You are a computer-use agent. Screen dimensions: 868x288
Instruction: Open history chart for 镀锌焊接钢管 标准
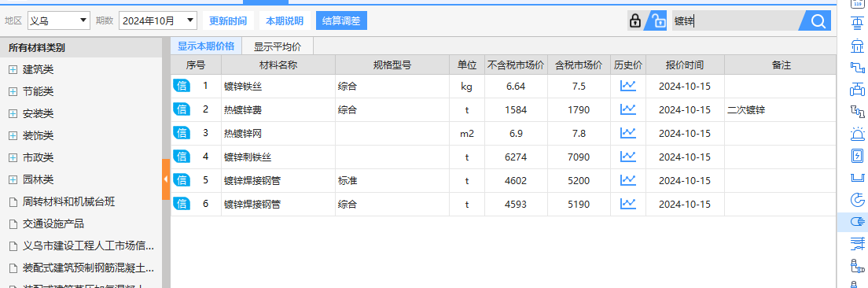[627, 180]
